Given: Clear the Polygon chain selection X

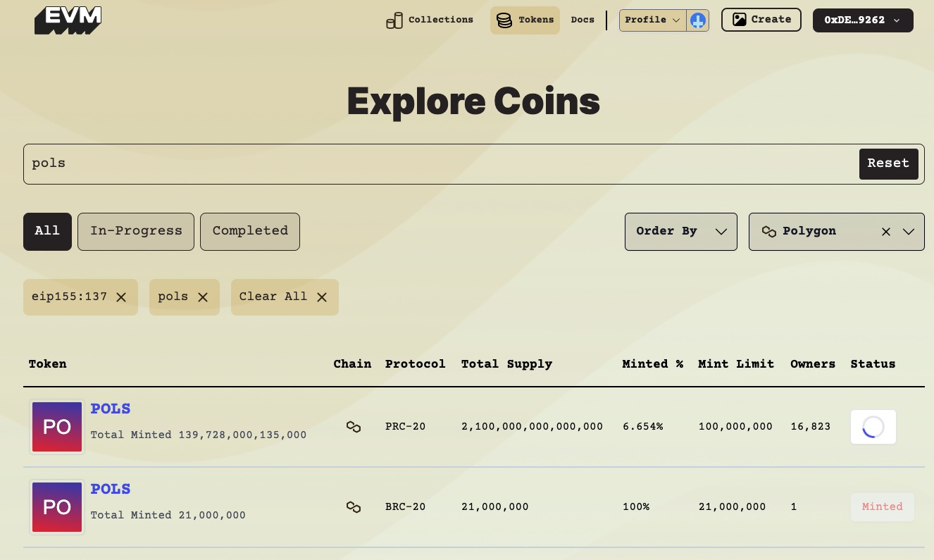Looking at the screenshot, I should tap(886, 232).
